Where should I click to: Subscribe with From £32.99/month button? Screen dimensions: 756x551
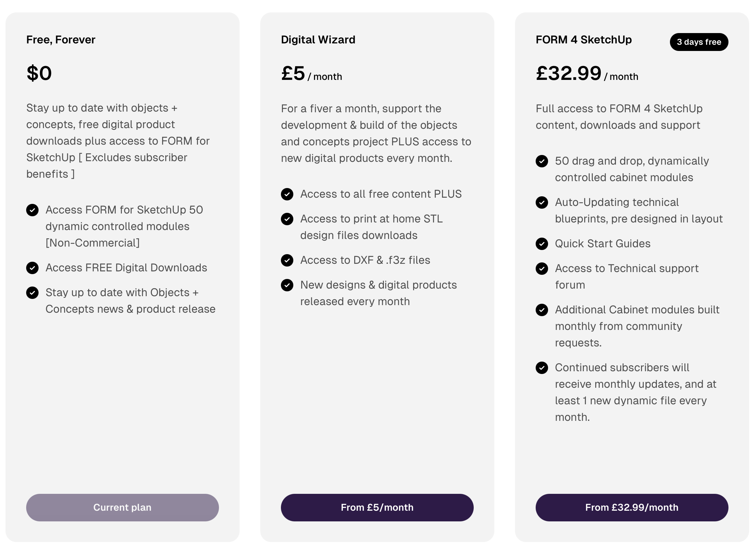pyautogui.click(x=632, y=507)
